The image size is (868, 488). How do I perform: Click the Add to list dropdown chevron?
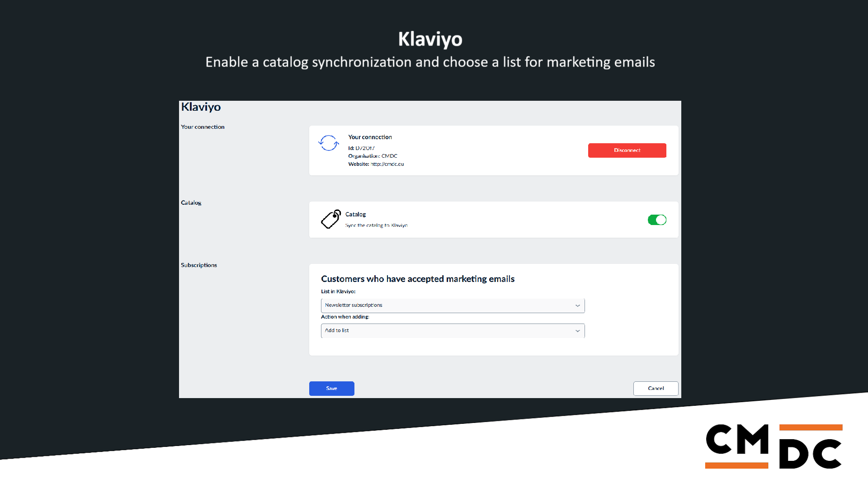[577, 331]
